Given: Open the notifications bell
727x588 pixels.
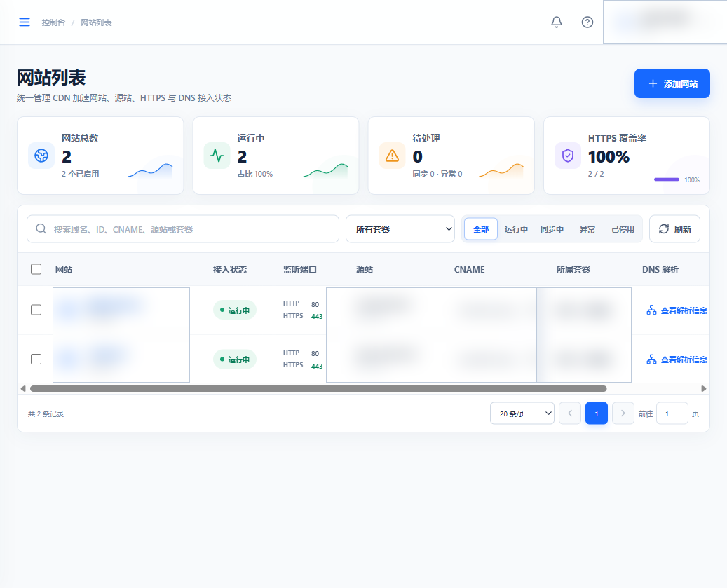Looking at the screenshot, I should point(557,22).
